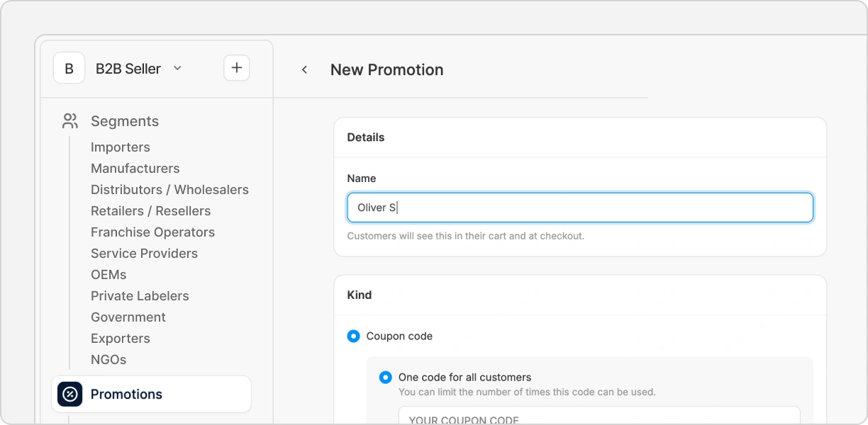Click the B workspace avatar icon
The height and width of the screenshot is (425, 868).
(69, 69)
